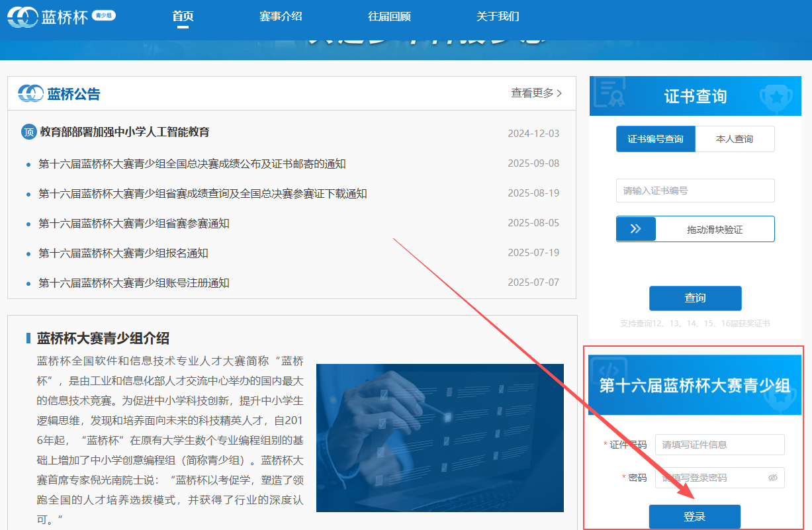Open the 往届回顾 nav item
The height and width of the screenshot is (530, 812).
389,17
